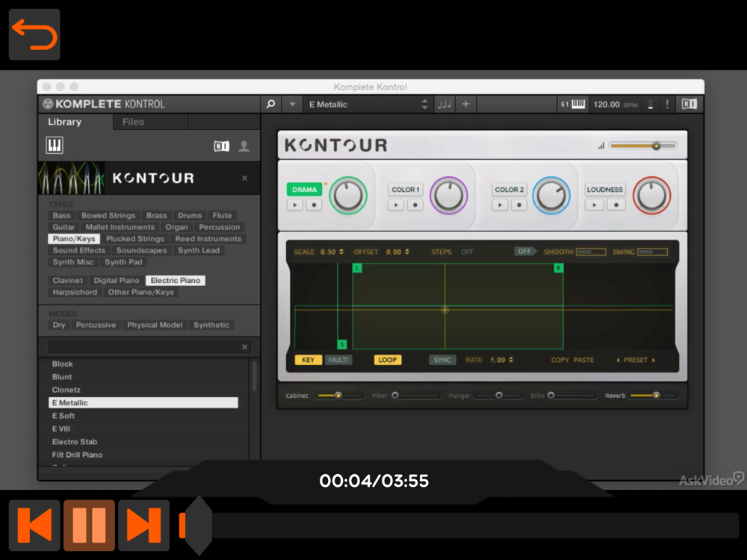This screenshot has width=747, height=560.
Task: Click the DRAMA macro button
Action: pyautogui.click(x=305, y=190)
